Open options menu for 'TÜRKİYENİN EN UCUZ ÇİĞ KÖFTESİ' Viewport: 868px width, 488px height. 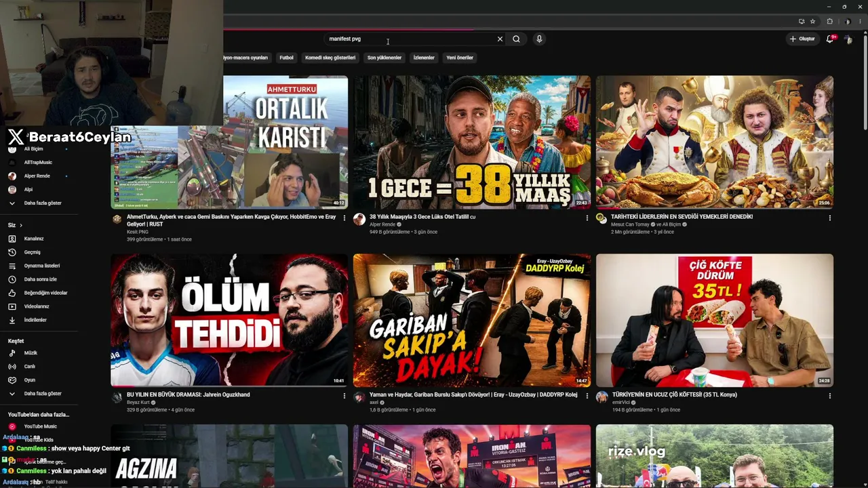click(x=829, y=396)
